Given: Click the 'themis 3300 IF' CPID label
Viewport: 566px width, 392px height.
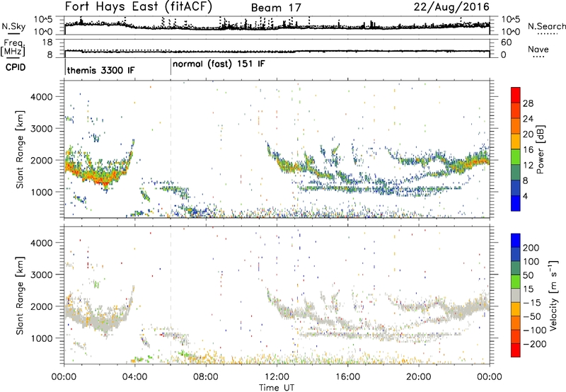Looking at the screenshot, I should 100,70.
